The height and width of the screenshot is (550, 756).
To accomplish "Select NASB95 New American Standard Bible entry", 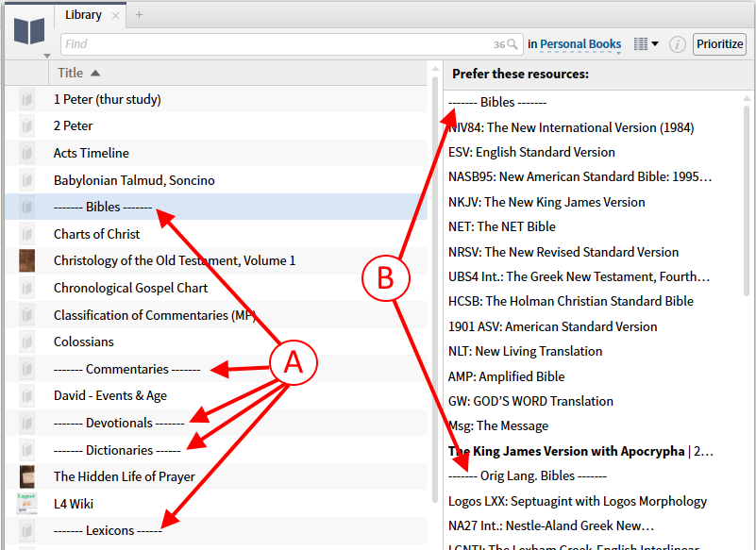I will point(580,177).
